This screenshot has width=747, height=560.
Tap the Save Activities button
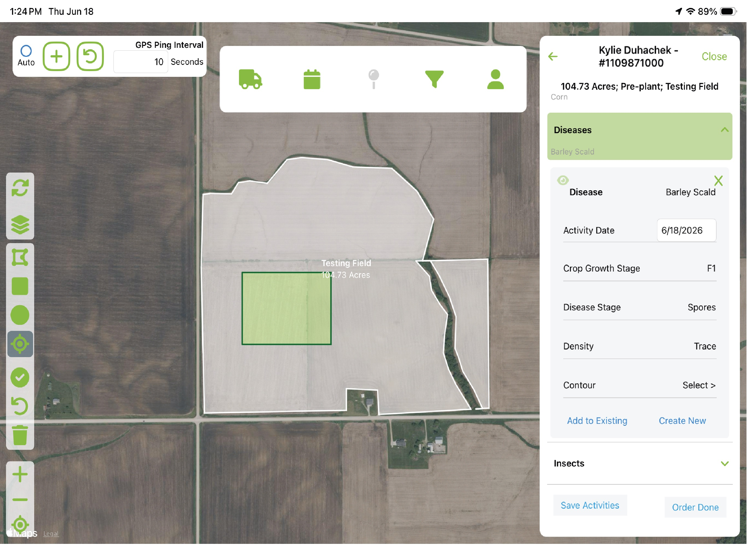coord(590,505)
